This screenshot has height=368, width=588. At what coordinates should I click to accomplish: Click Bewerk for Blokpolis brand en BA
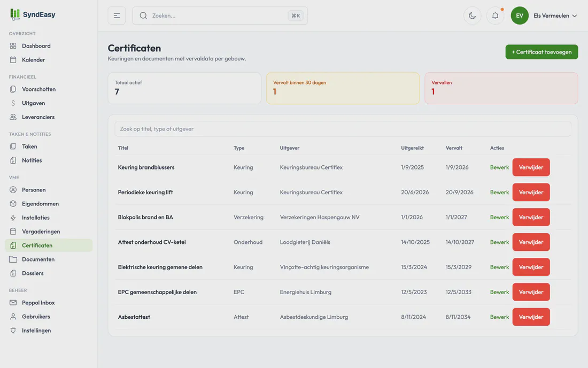[x=499, y=217]
